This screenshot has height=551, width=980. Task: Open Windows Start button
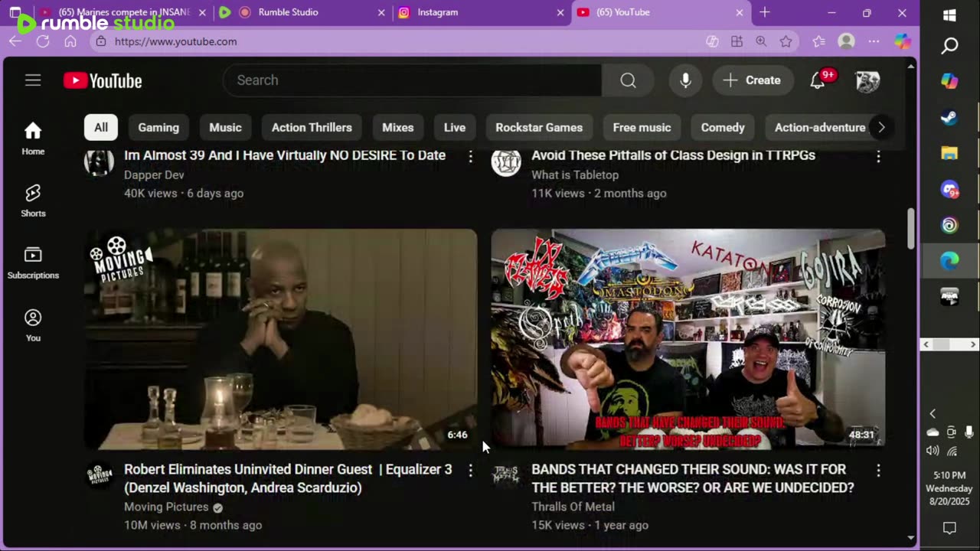949,15
